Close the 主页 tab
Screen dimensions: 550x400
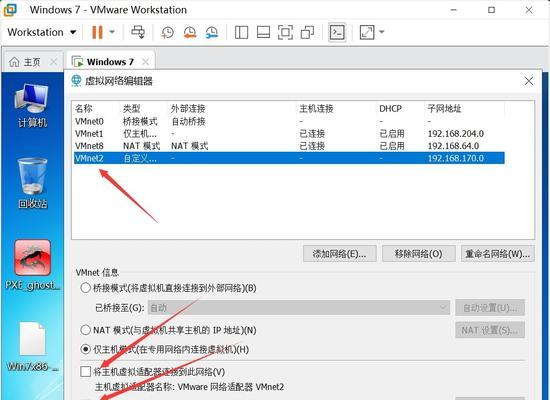tap(54, 62)
